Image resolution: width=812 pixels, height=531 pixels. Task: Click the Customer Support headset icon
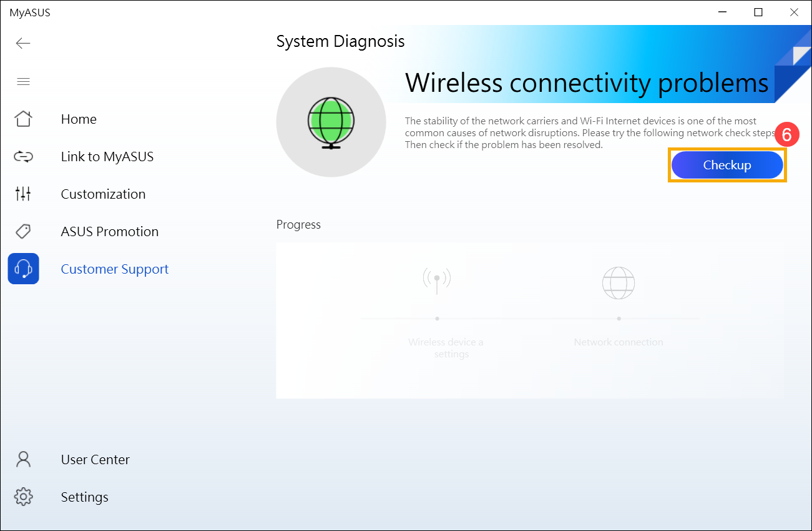pyautogui.click(x=23, y=269)
